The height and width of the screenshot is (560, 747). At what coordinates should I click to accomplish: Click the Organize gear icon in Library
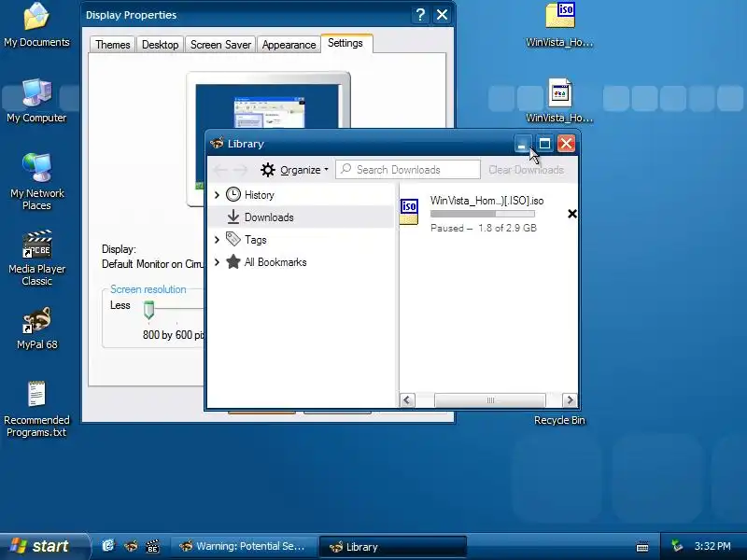pyautogui.click(x=268, y=170)
